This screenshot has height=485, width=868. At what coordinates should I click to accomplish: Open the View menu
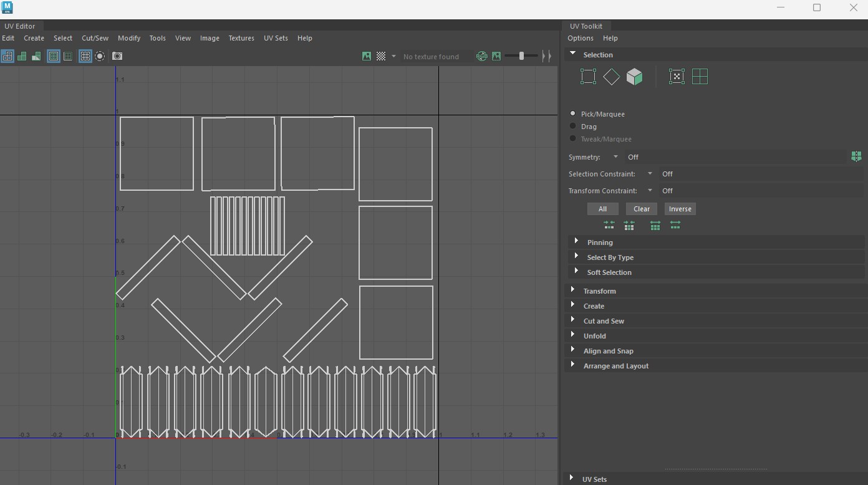[183, 38]
